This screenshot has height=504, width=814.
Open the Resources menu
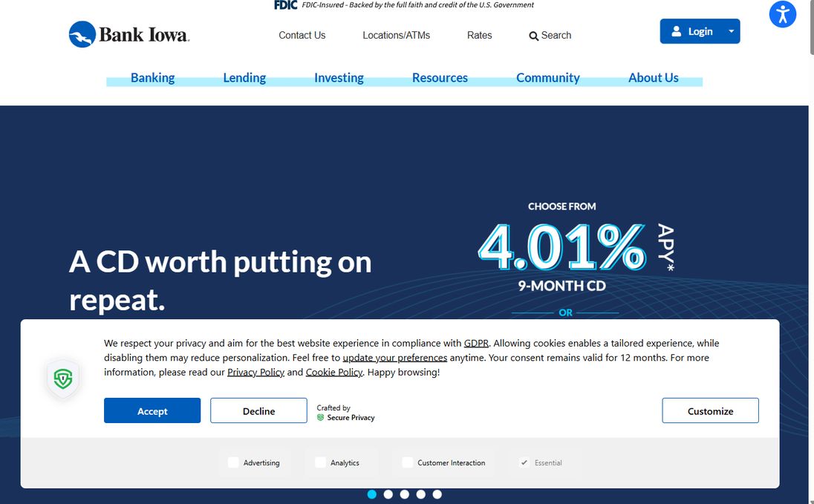tap(440, 78)
